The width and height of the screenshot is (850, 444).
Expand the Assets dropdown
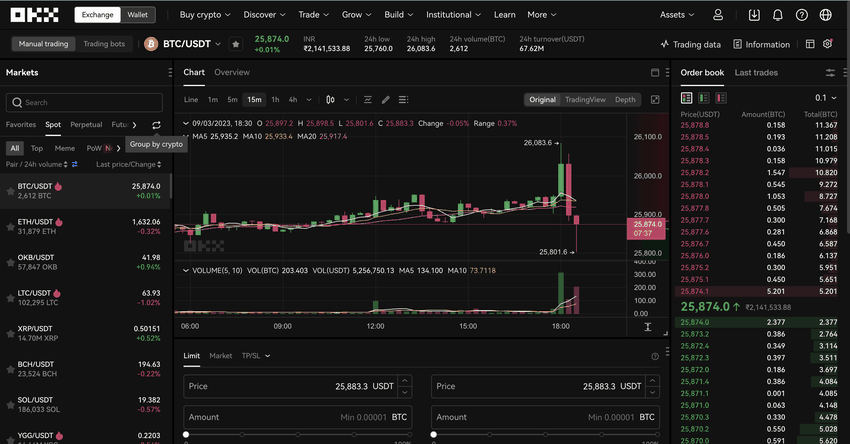[x=677, y=15]
